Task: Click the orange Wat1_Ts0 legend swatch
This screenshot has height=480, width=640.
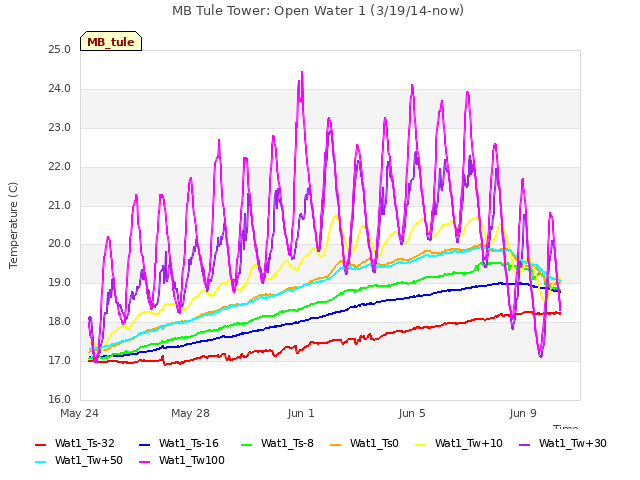Action: pos(336,445)
